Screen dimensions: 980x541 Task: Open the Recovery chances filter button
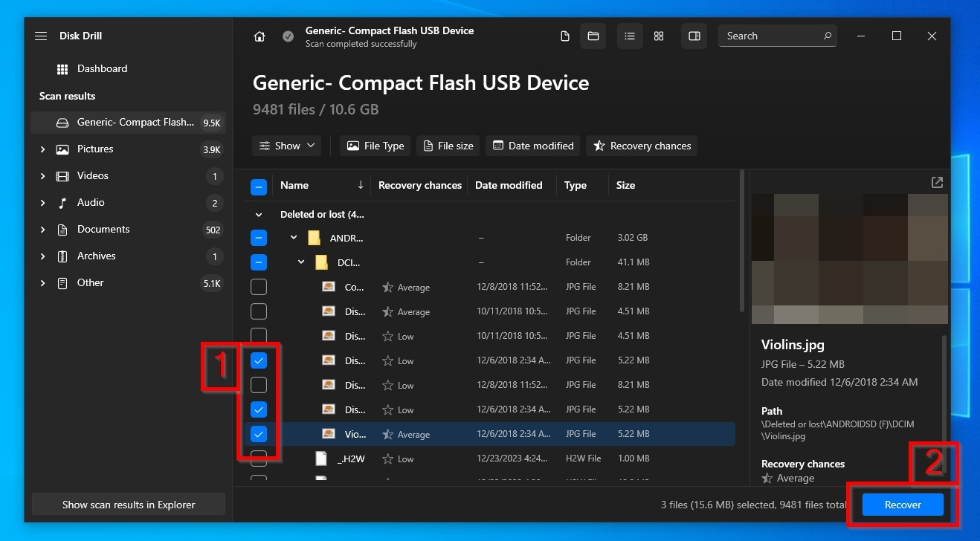click(x=642, y=146)
